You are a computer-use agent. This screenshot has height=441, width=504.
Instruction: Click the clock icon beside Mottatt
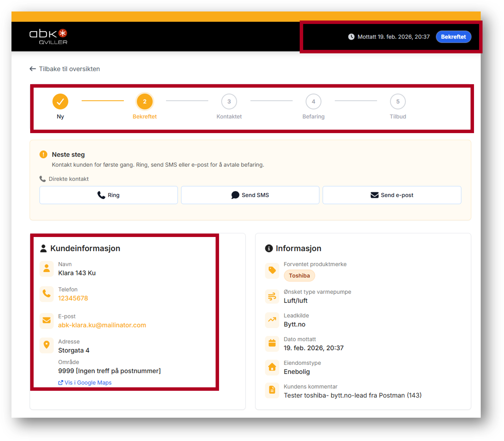[351, 37]
